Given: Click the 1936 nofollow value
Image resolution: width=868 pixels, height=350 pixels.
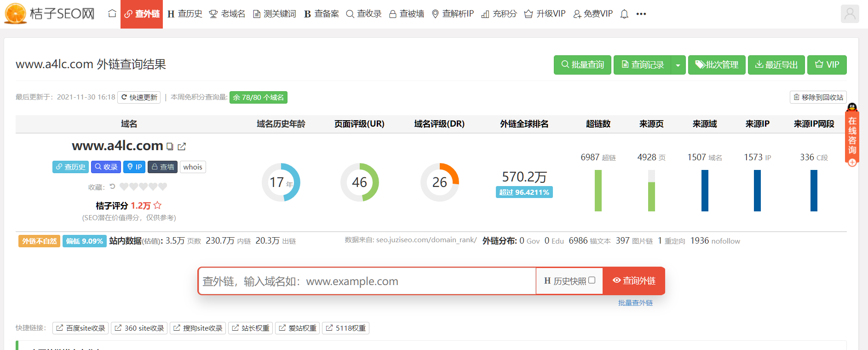Looking at the screenshot, I should pyautogui.click(x=715, y=241).
